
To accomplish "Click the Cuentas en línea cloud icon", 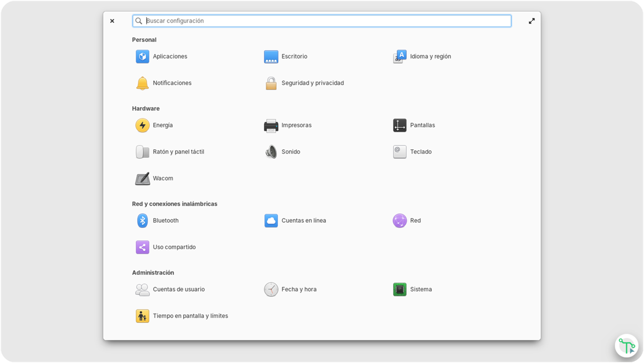I will click(x=271, y=221).
